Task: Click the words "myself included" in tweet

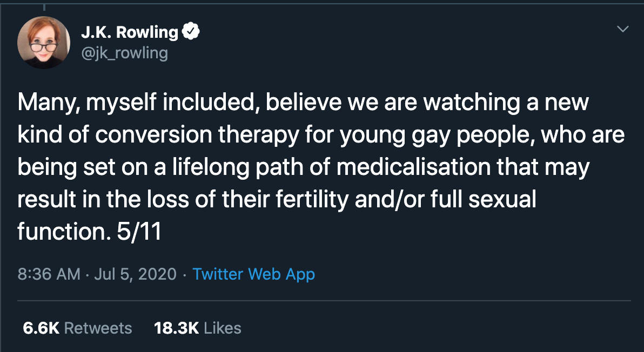Action: point(167,103)
